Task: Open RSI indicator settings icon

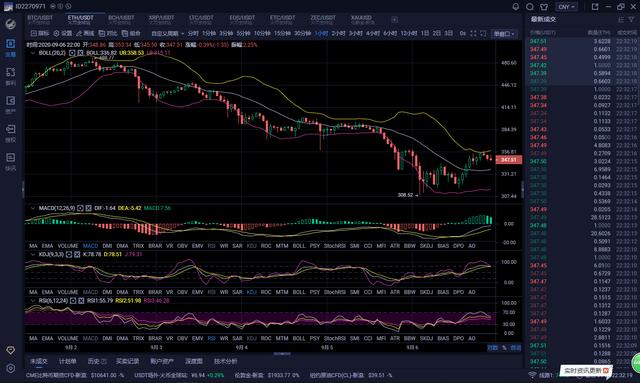Action: [73, 301]
